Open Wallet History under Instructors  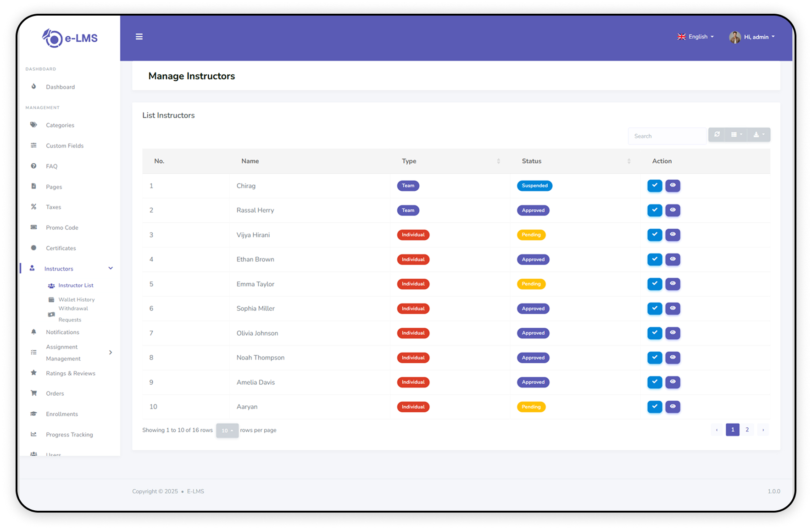coord(76,299)
